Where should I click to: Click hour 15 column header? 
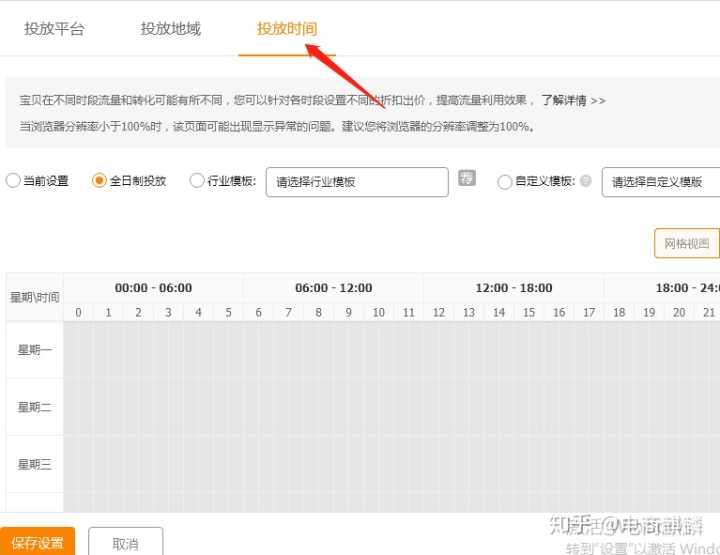pyautogui.click(x=529, y=313)
